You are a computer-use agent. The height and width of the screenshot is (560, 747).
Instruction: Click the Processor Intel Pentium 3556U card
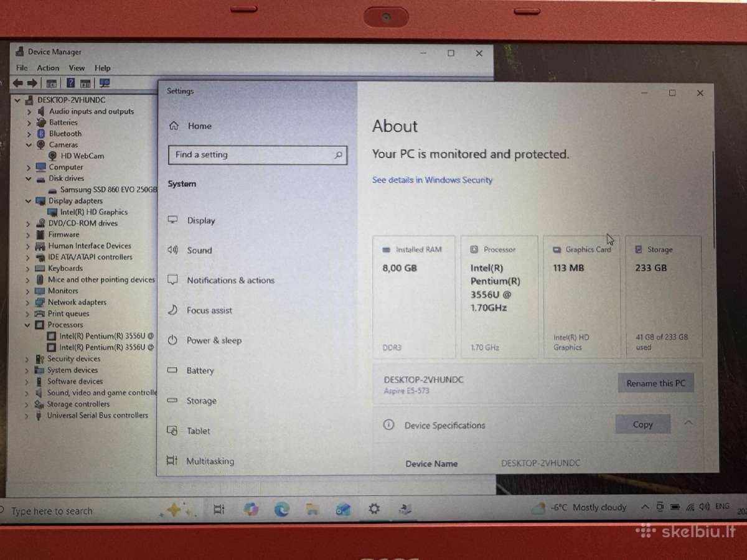pyautogui.click(x=499, y=297)
